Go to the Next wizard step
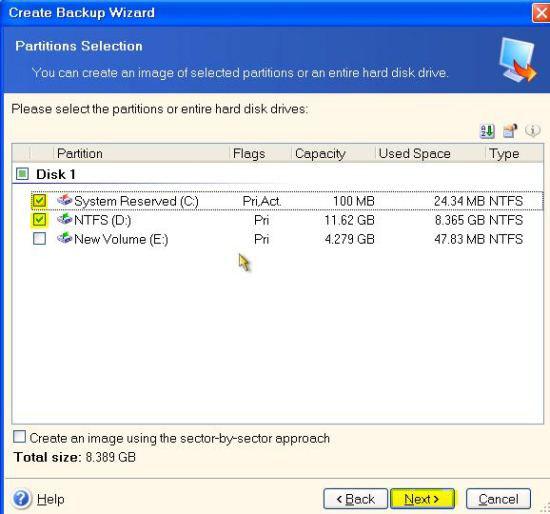The height and width of the screenshot is (514, 550). coord(422,499)
